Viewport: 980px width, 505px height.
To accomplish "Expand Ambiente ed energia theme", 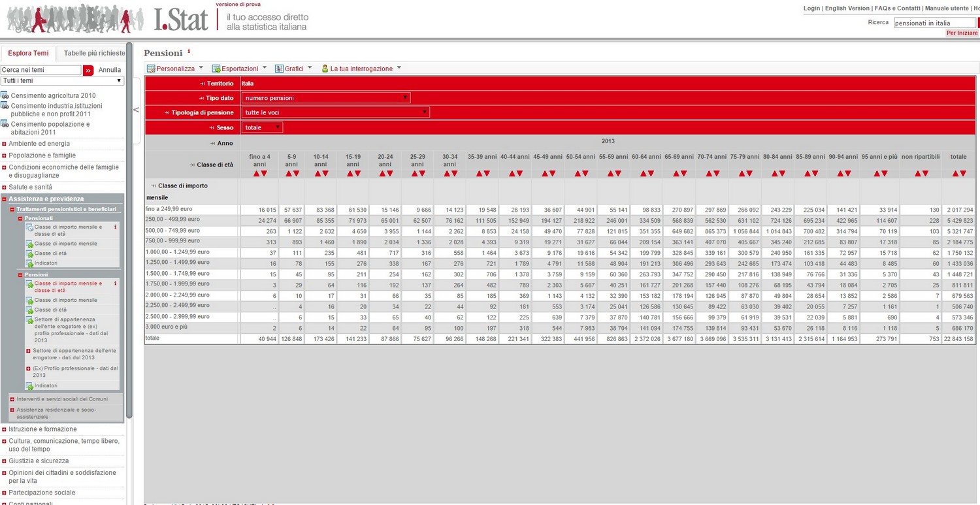I will (4, 144).
